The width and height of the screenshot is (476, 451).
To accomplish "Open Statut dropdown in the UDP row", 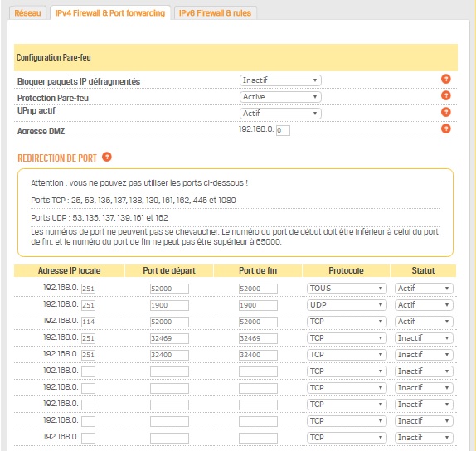I will pyautogui.click(x=424, y=305).
